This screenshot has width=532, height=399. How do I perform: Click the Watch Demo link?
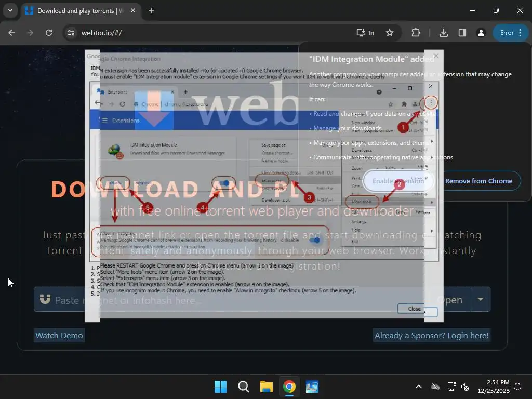[x=59, y=336]
